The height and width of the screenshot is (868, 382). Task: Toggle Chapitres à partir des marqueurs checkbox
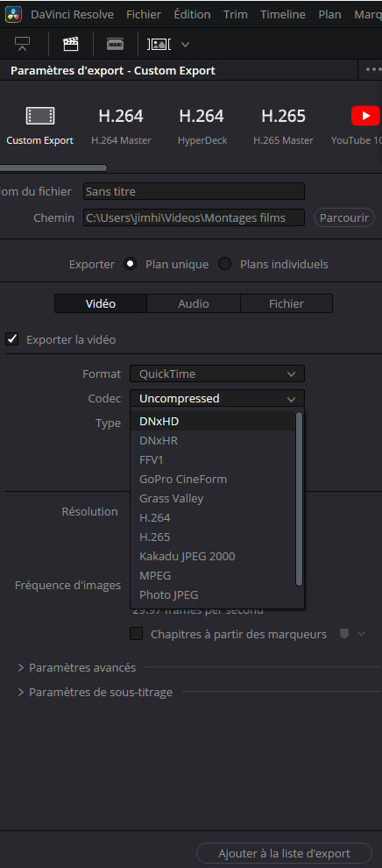(x=136, y=634)
